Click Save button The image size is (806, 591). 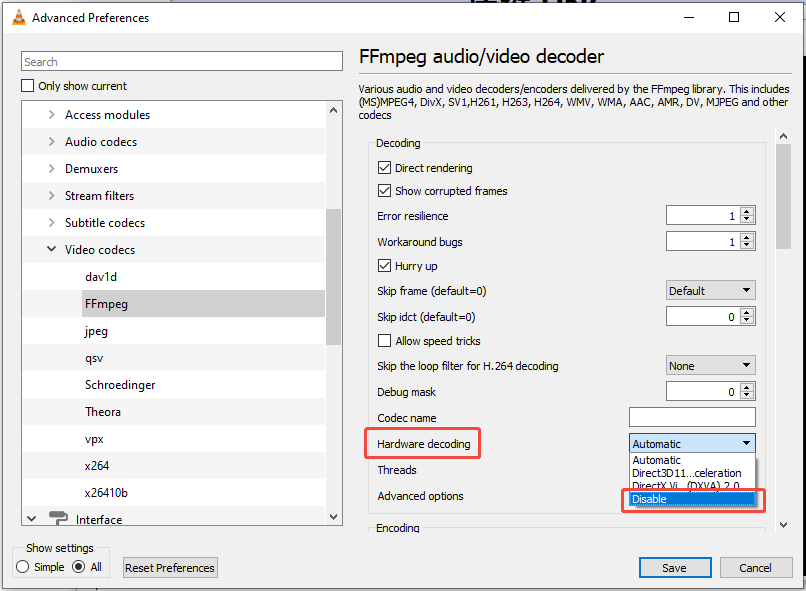675,567
